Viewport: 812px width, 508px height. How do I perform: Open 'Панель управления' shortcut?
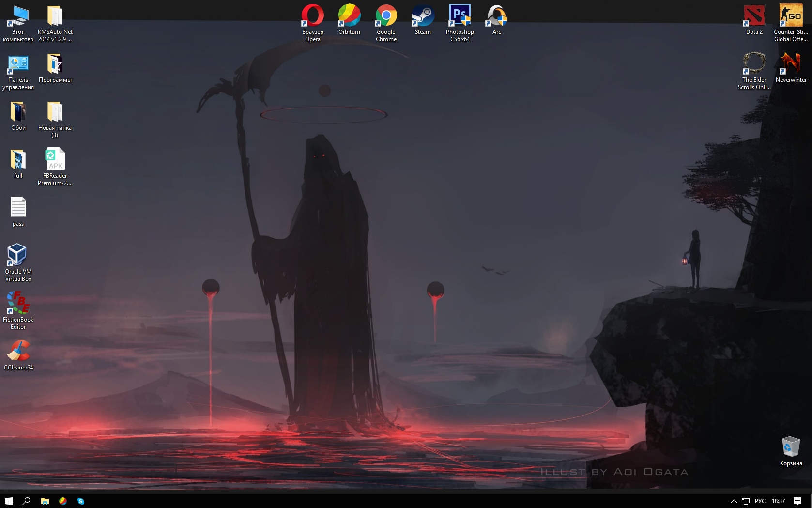tap(18, 72)
